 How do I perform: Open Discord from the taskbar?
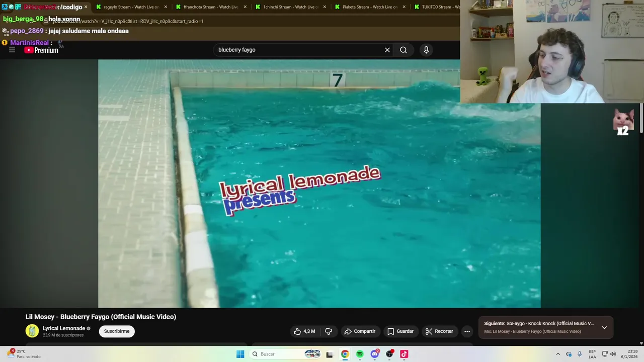(x=374, y=354)
